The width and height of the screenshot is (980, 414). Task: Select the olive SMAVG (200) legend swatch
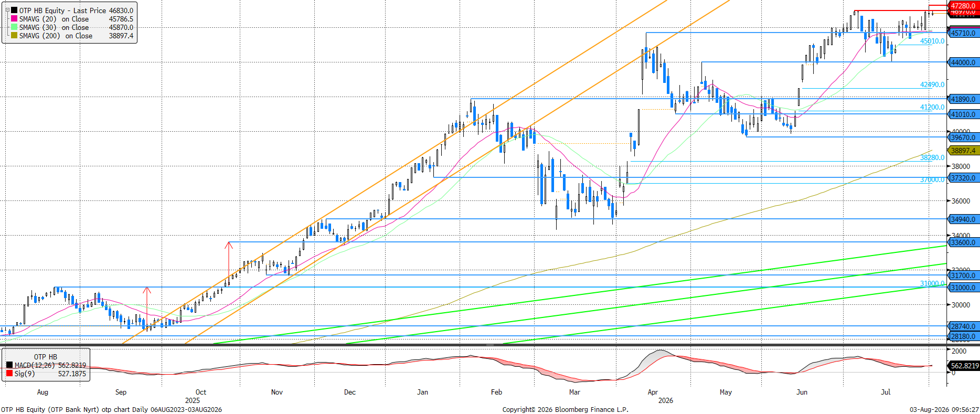click(14, 35)
